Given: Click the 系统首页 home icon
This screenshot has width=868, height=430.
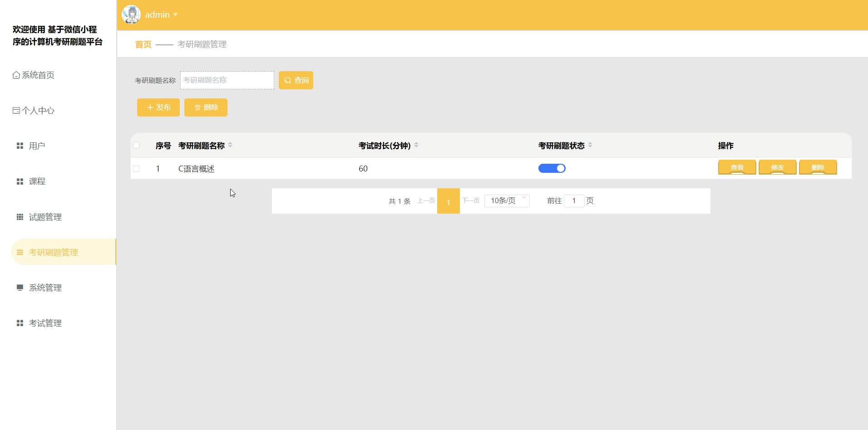Looking at the screenshot, I should click(16, 75).
